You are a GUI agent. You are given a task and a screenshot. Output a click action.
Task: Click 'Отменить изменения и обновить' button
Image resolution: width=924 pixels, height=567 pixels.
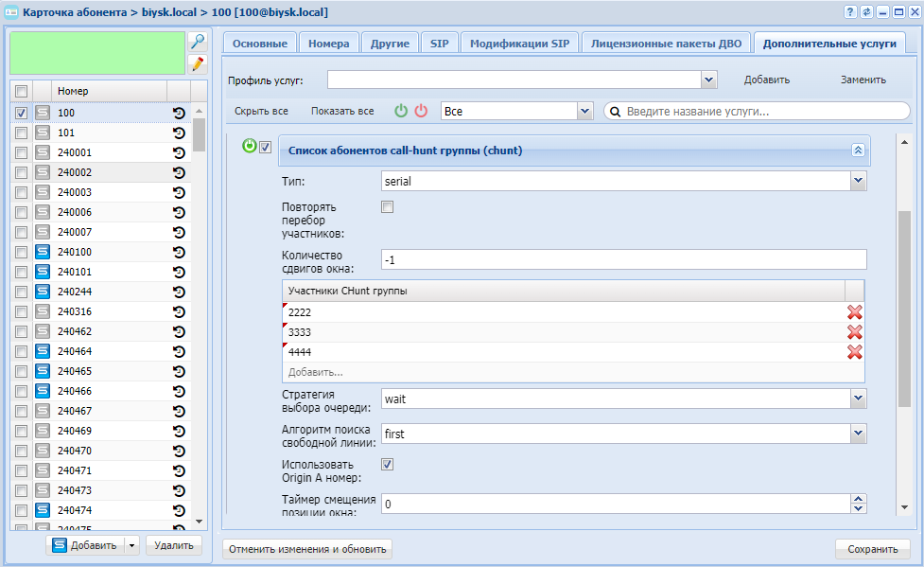(307, 549)
